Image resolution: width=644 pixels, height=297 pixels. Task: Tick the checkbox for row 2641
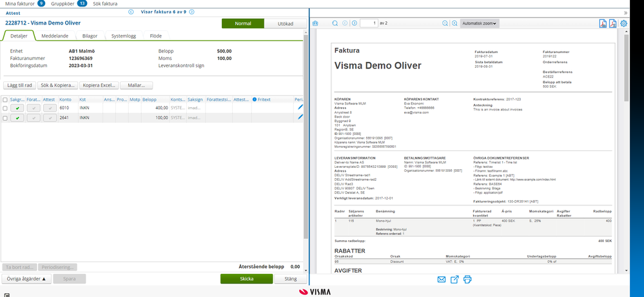5,118
